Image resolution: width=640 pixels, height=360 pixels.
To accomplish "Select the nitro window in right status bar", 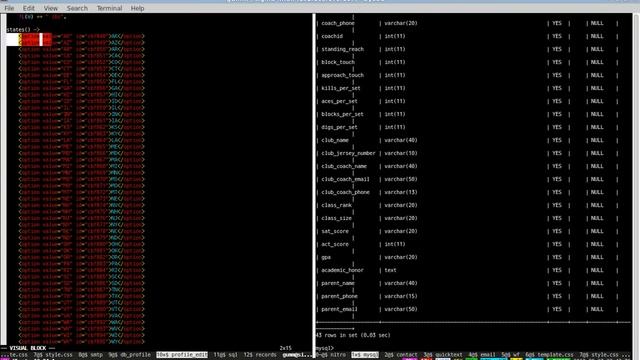I will [331, 355].
